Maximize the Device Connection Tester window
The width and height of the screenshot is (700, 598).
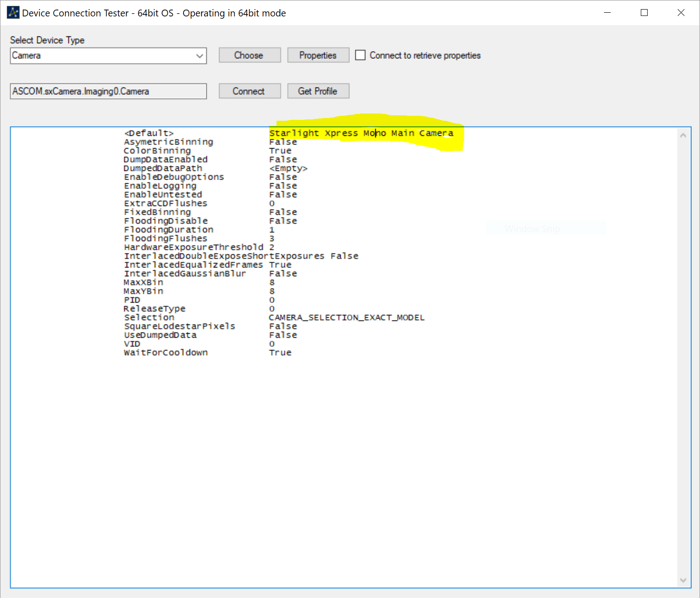tap(644, 13)
